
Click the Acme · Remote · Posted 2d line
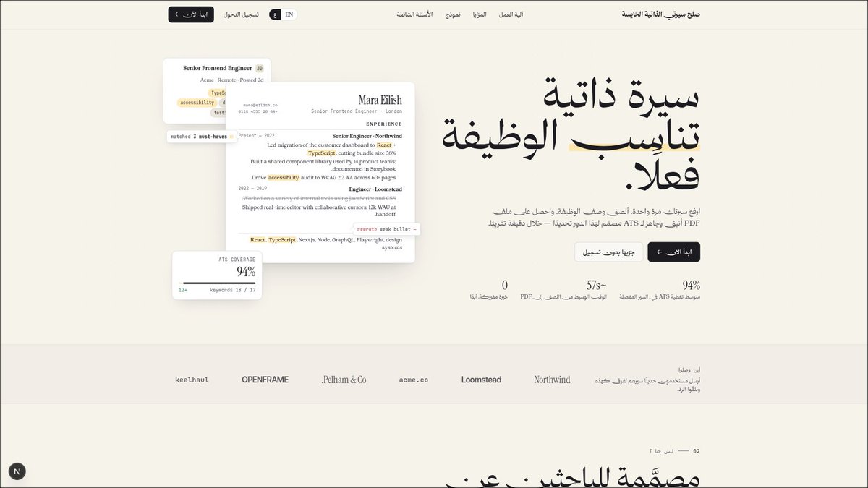tap(231, 80)
